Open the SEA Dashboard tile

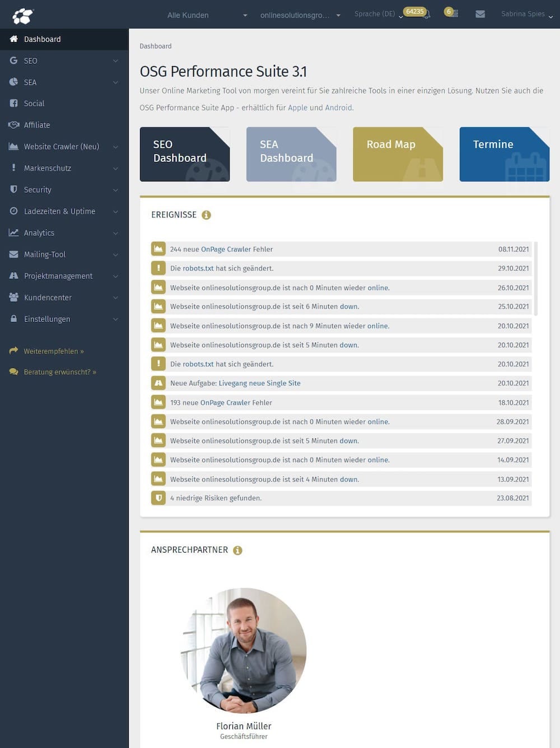click(291, 155)
